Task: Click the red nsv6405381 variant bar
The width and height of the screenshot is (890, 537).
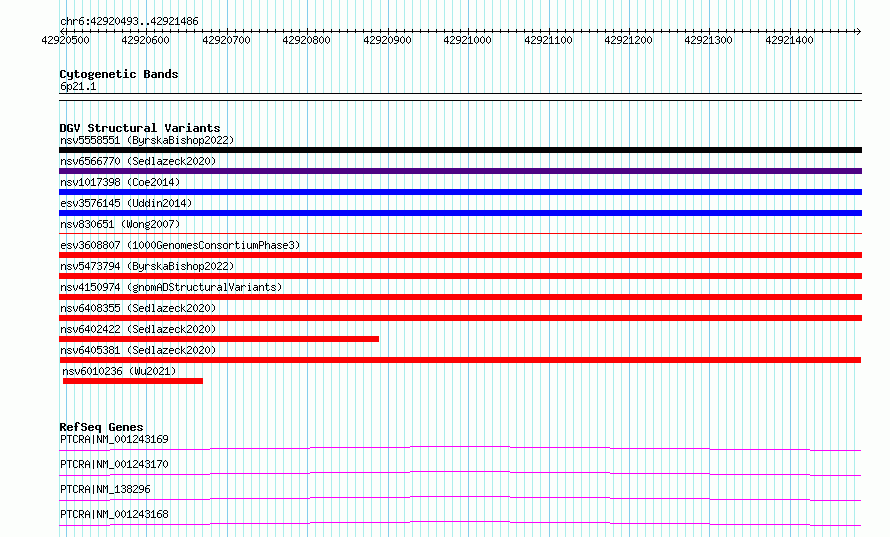Action: click(460, 360)
